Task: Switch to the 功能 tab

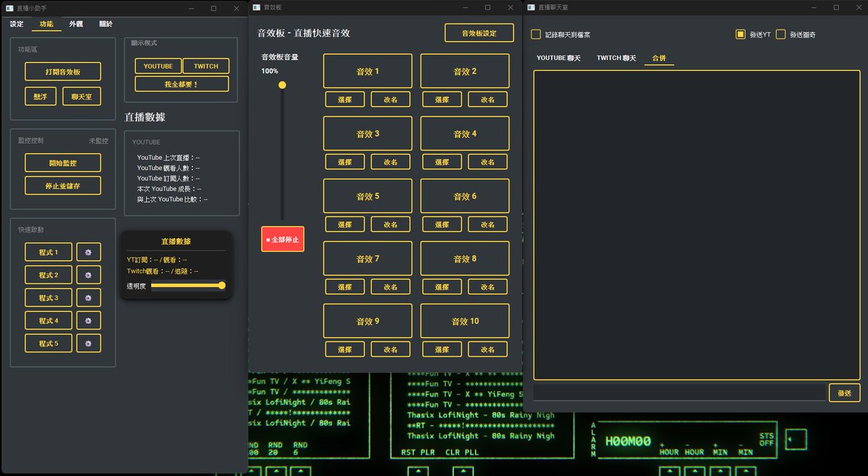Action: [x=46, y=24]
